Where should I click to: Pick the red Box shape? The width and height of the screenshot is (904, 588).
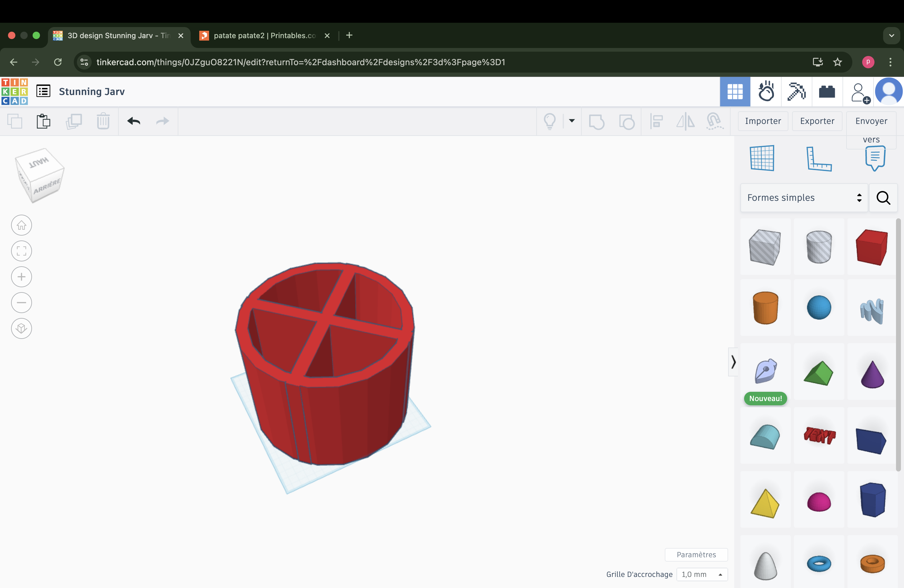(x=871, y=247)
